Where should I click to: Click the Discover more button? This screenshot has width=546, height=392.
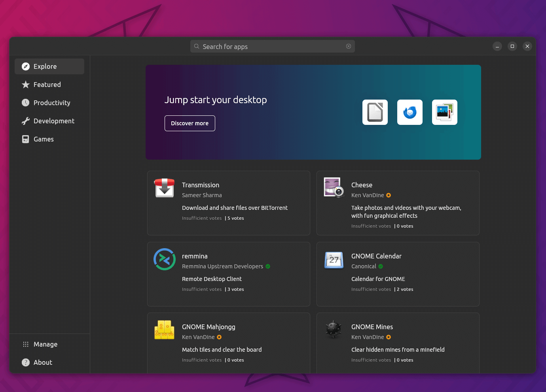190,123
